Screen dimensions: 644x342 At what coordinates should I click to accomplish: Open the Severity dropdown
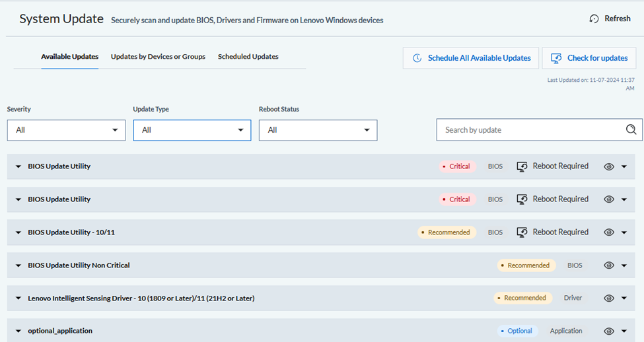coord(66,130)
